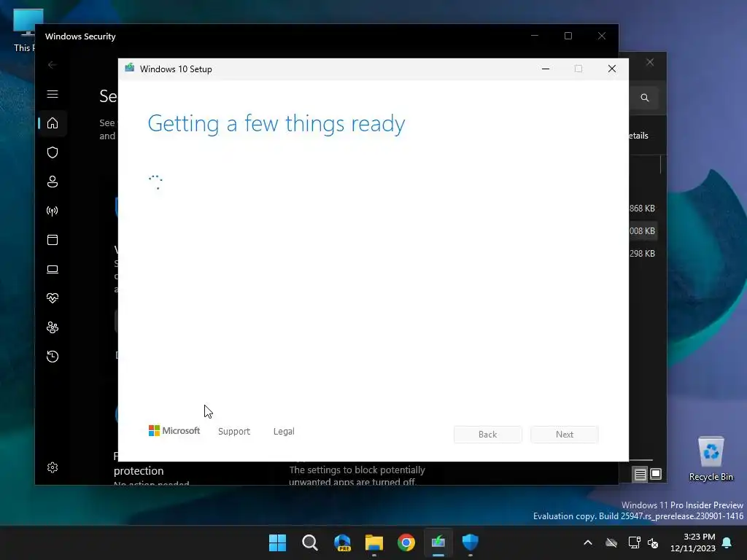Image resolution: width=747 pixels, height=560 pixels.
Task: Open the Windows Start menu
Action: tap(277, 542)
